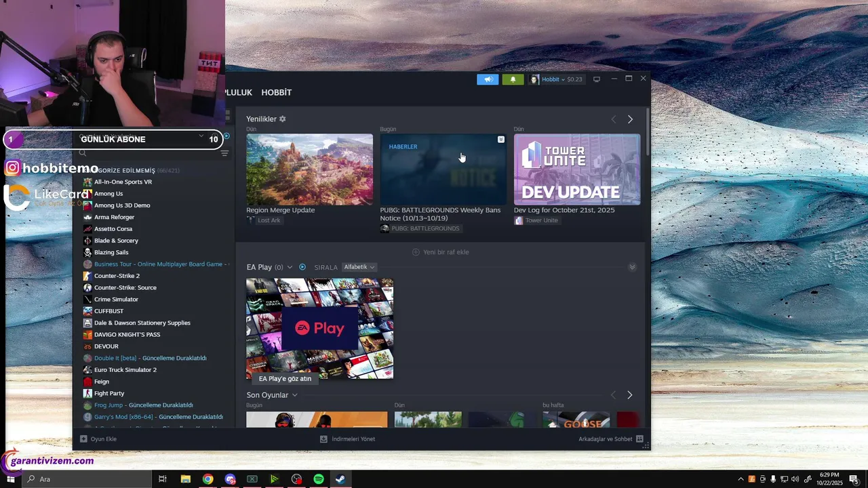Select DEVOUR in library list
Viewport: 868px width, 488px height.
pos(106,346)
